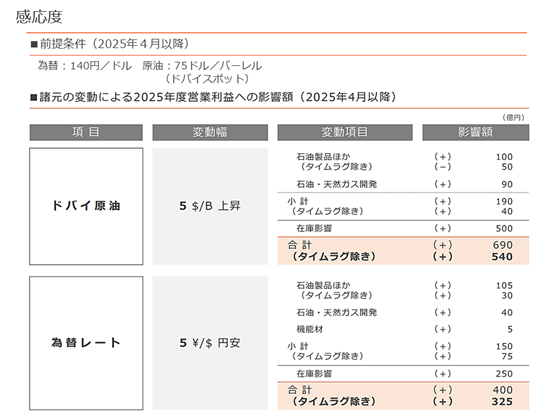This screenshot has width=553, height=415.
Task: Select the Dubai 小計 value 190
Action: tap(504, 201)
